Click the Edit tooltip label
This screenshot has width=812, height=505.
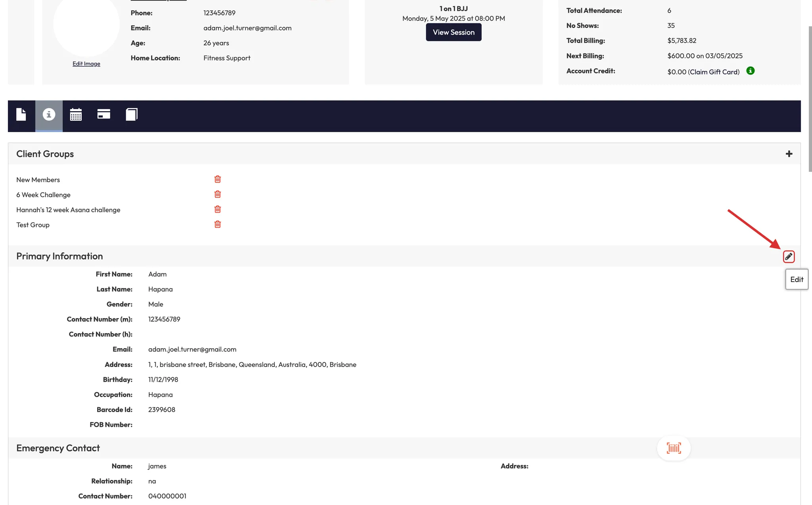click(797, 280)
